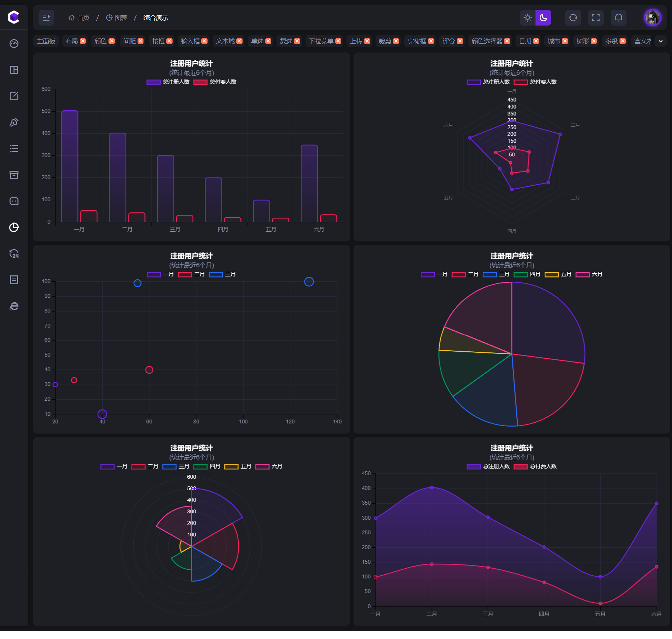Expand the tabs overflow dropdown arrow

tap(660, 41)
